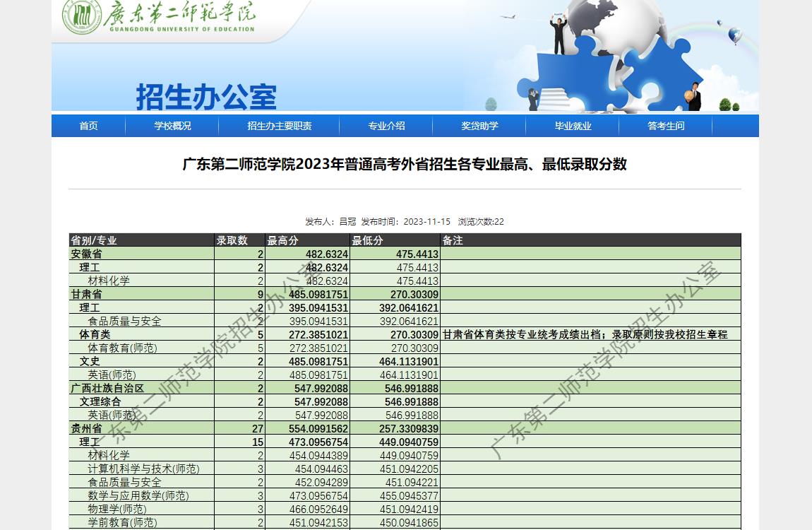The width and height of the screenshot is (812, 530).
Task: Click the value 546.991888 in 文理综合 row
Action: click(411, 402)
